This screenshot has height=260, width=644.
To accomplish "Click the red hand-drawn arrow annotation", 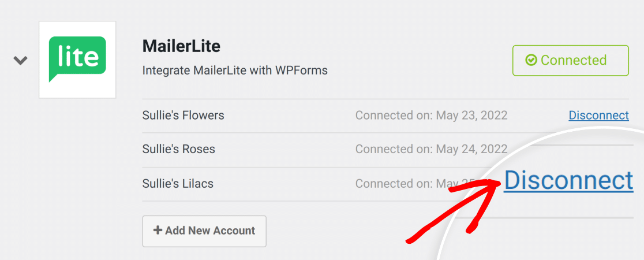I will click(x=453, y=210).
